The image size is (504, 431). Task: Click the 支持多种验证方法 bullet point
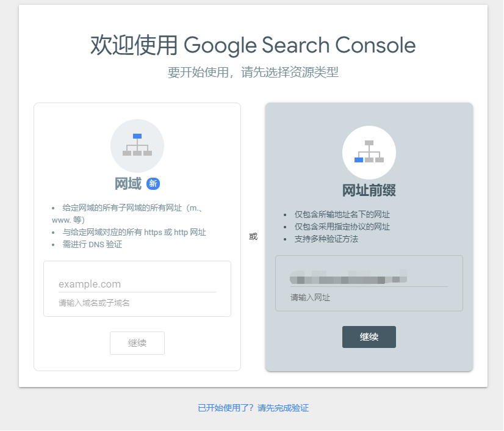pyautogui.click(x=326, y=239)
